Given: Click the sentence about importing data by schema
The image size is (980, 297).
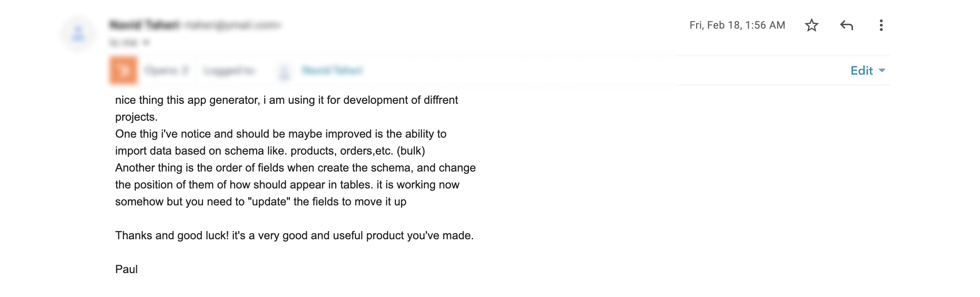Looking at the screenshot, I should click(x=270, y=151).
